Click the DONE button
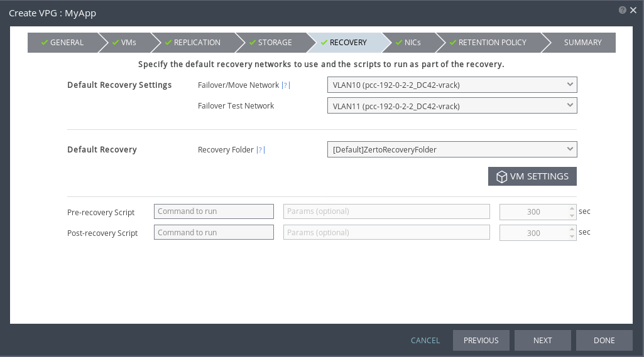 604,340
